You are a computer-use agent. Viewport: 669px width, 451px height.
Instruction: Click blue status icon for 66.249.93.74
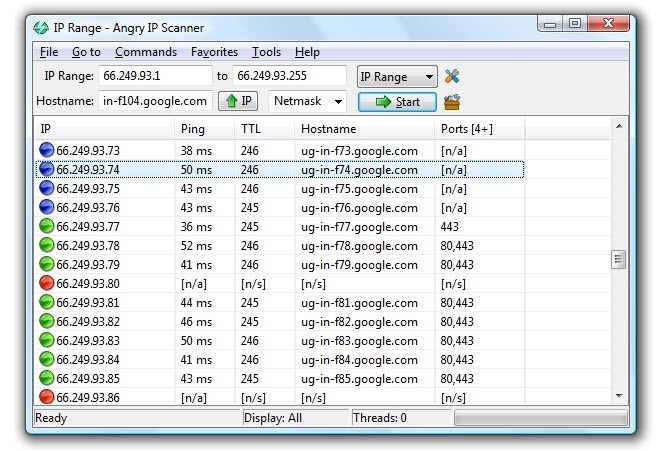(47, 169)
